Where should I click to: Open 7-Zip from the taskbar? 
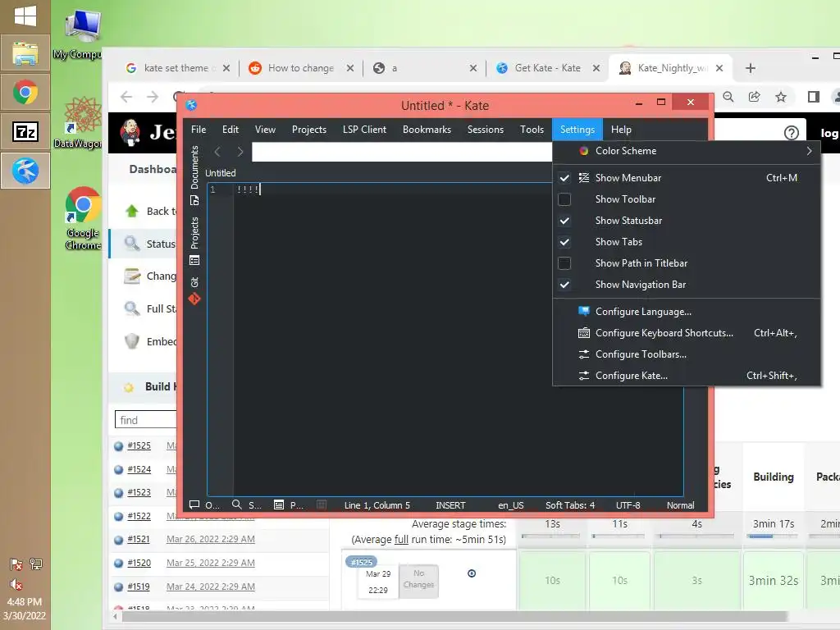click(25, 132)
